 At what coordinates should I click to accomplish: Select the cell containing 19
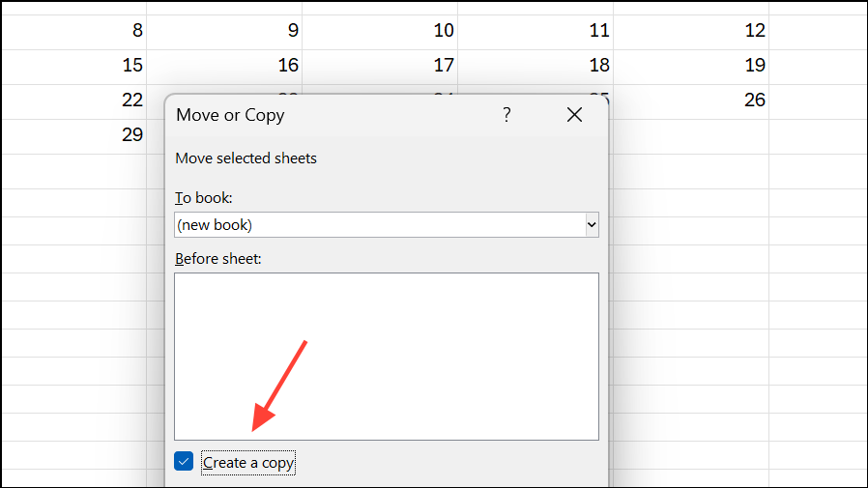click(x=691, y=65)
